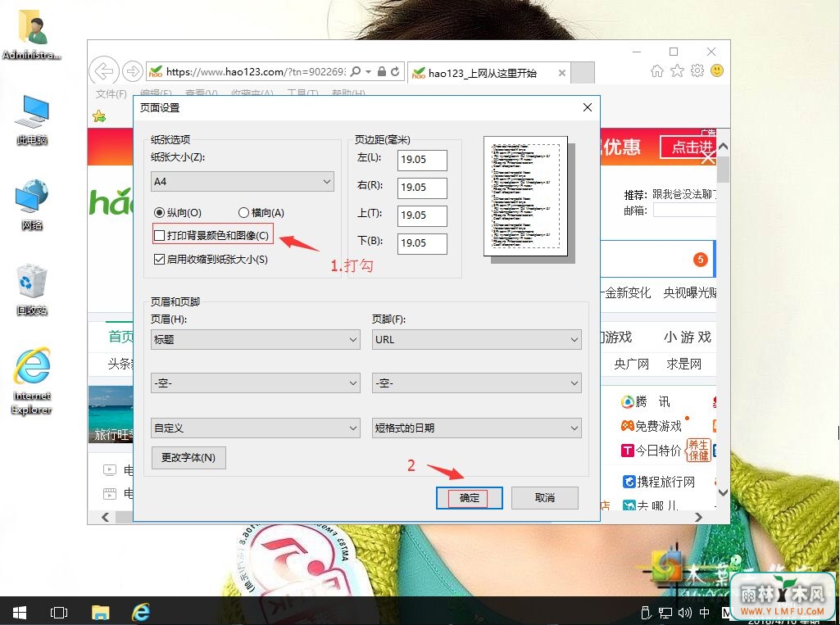Click the 下(B) margin field
This screenshot has width=840, height=625.
[422, 243]
